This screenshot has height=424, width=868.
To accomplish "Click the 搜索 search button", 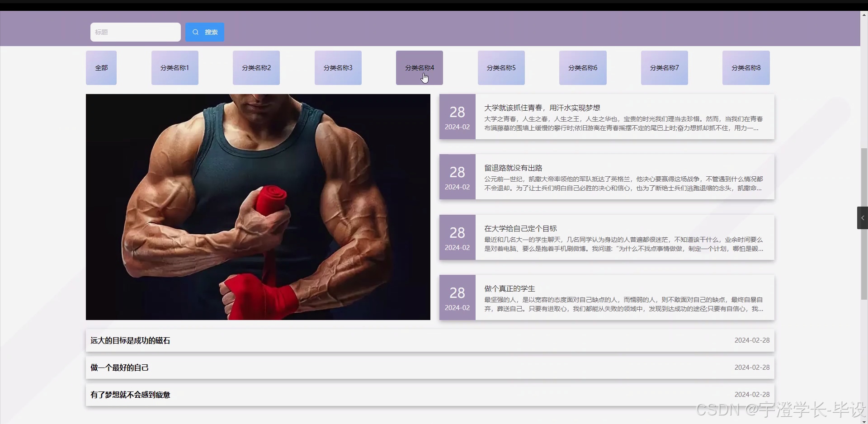I will (204, 32).
